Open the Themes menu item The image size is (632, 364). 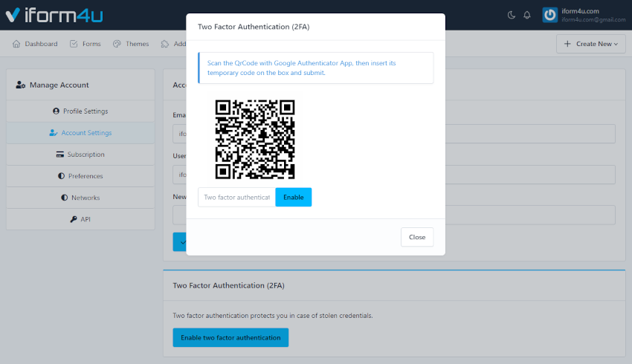(x=131, y=44)
